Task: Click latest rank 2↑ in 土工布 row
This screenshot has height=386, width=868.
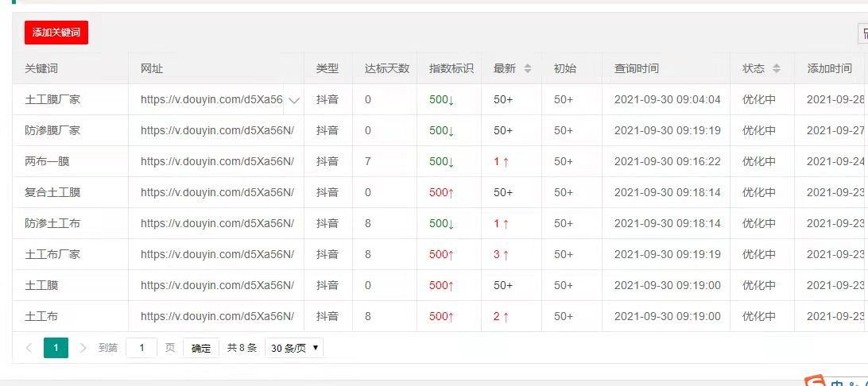Action: click(x=502, y=317)
